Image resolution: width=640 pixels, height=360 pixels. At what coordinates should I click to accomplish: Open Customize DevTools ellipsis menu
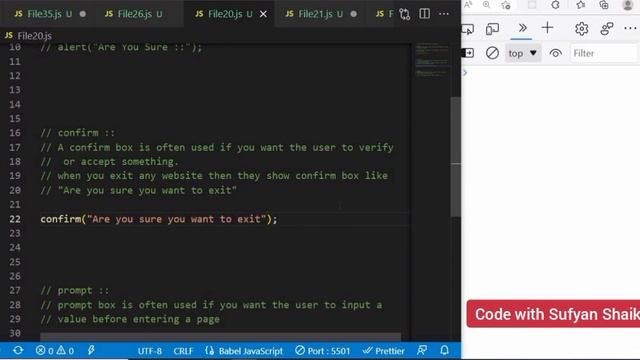tap(630, 29)
